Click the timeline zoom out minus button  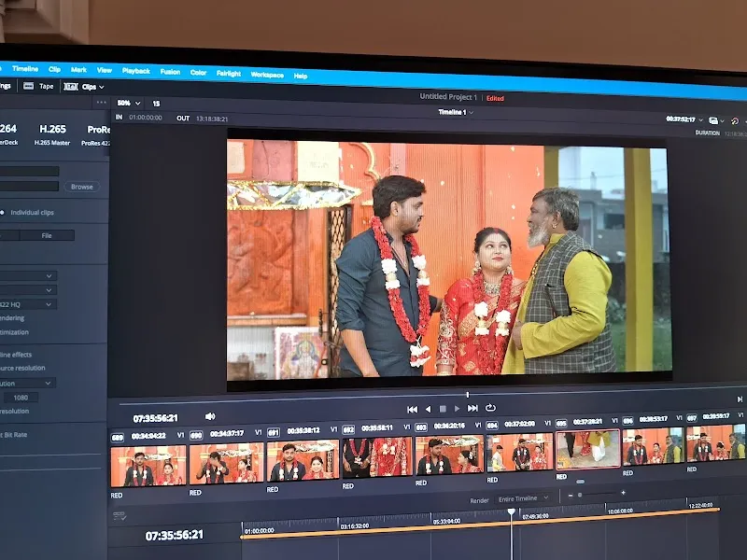pos(571,496)
